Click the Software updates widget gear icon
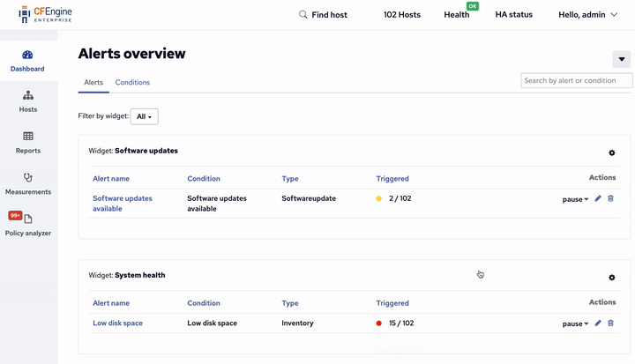This screenshot has width=635, height=364. 612,153
